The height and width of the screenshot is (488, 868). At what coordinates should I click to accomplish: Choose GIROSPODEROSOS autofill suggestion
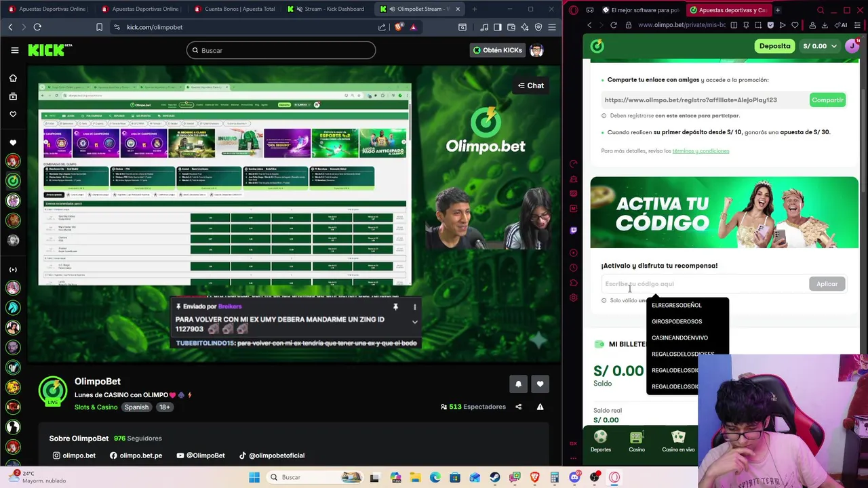(688, 321)
